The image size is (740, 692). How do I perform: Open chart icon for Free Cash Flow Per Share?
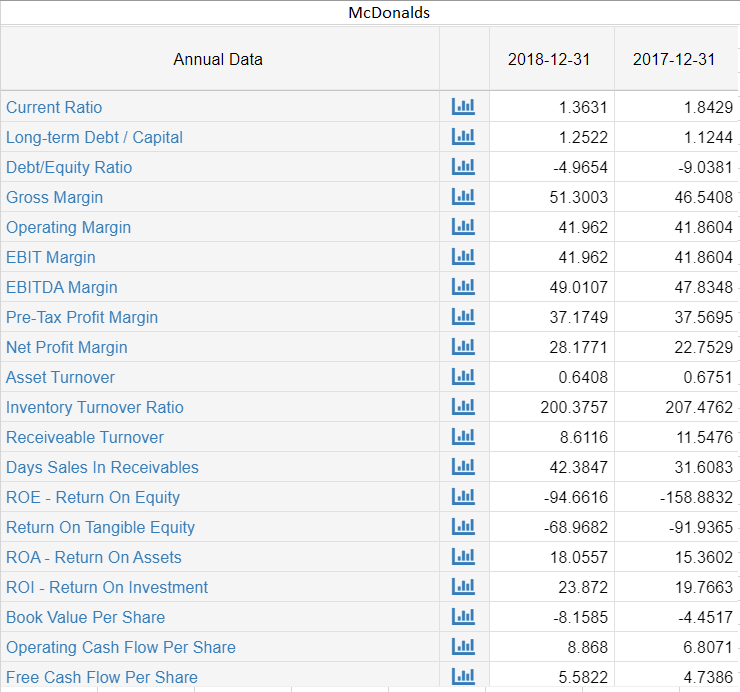point(463,676)
